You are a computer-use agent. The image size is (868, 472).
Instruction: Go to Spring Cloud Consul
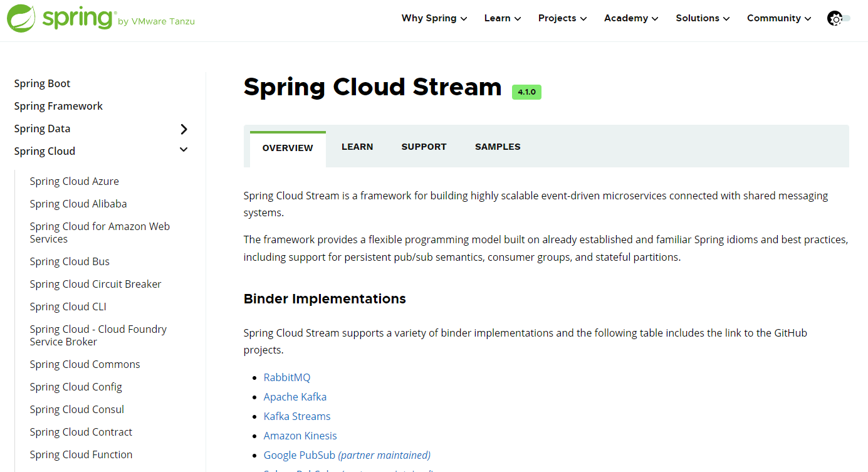(x=77, y=409)
